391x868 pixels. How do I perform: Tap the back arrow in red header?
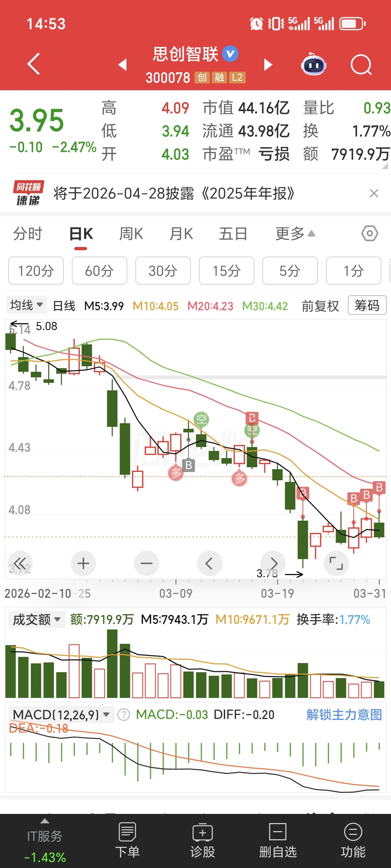point(33,64)
